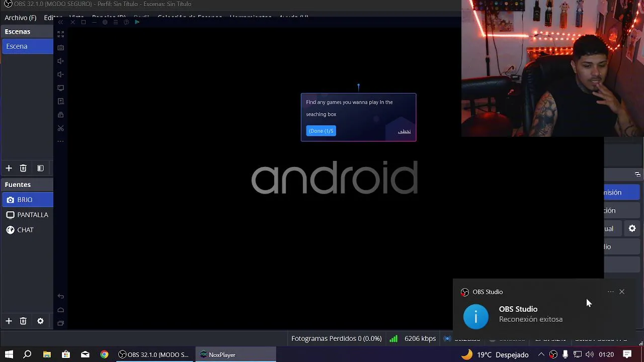Remove selected source with trash icon
Viewport: 644px width, 362px height.
click(23, 321)
